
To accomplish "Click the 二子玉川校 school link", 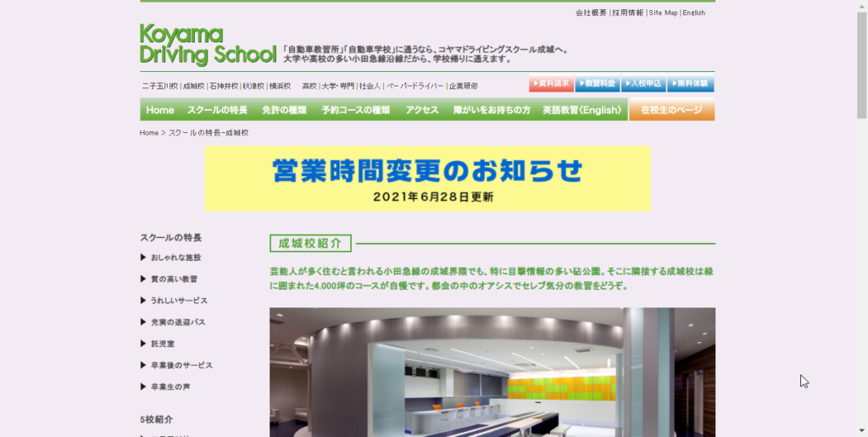I will coord(159,86).
